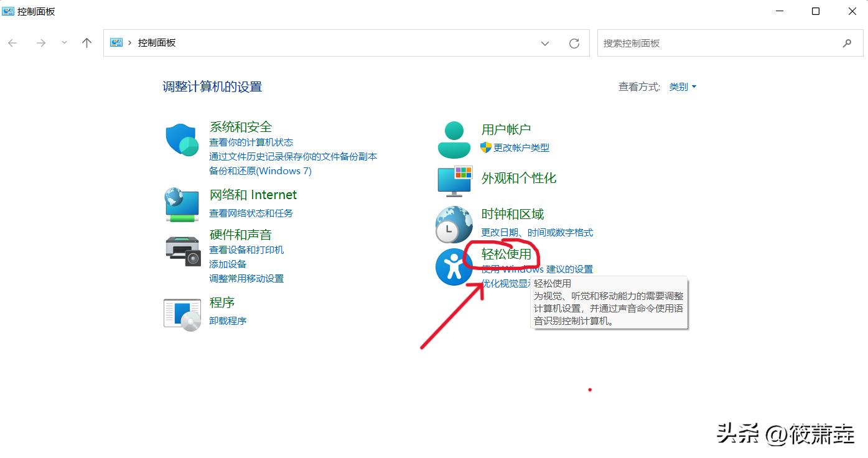Screen dimensions: 868x458
Task: Click the refresh button in address bar
Action: point(574,44)
